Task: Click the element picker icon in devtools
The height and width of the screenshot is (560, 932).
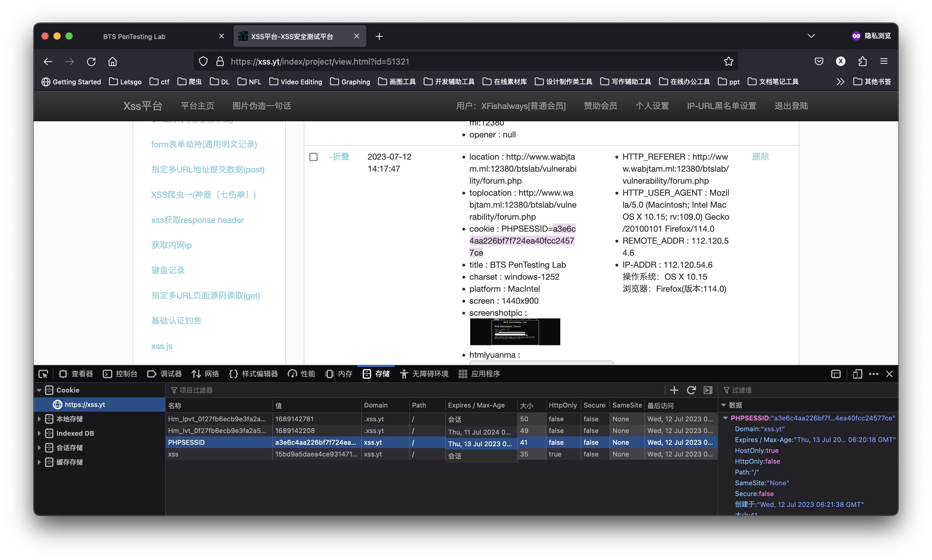Action: coord(43,374)
